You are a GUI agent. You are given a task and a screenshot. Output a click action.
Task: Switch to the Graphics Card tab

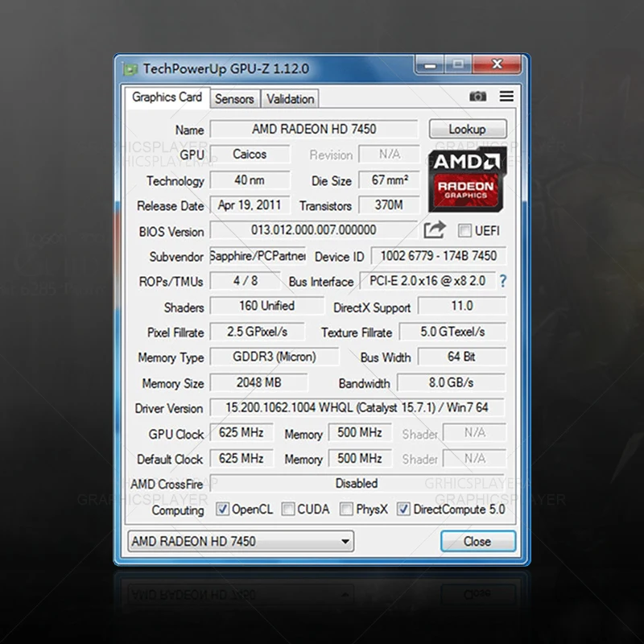(x=167, y=97)
